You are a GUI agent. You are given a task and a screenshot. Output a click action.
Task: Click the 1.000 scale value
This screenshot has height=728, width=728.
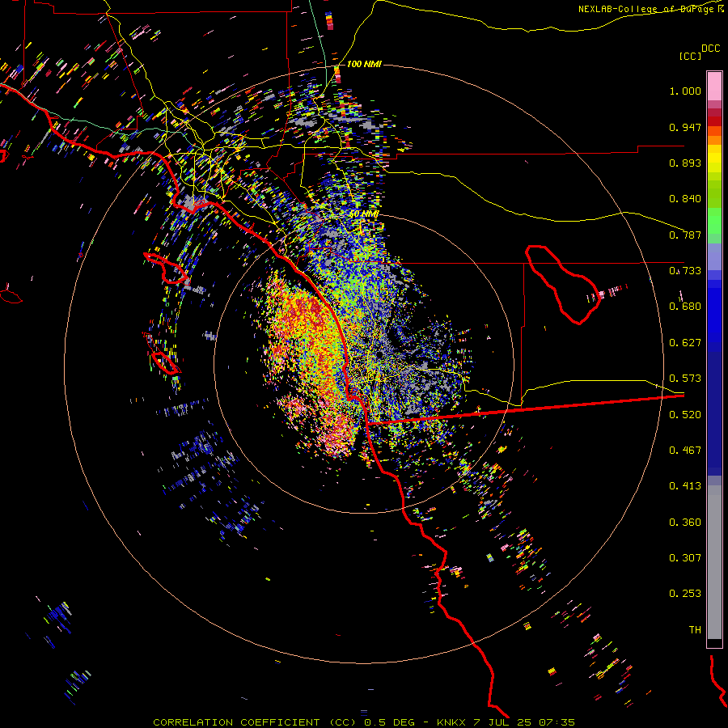[x=685, y=91]
